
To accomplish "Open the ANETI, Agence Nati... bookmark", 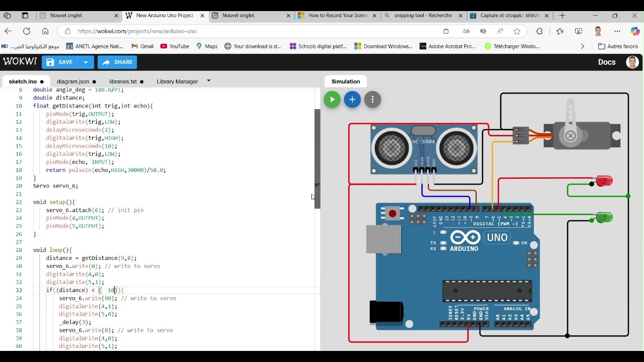I will (x=95, y=46).
